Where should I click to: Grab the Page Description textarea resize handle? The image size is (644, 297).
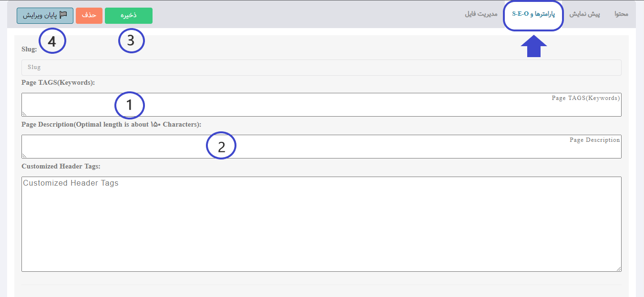(x=24, y=156)
